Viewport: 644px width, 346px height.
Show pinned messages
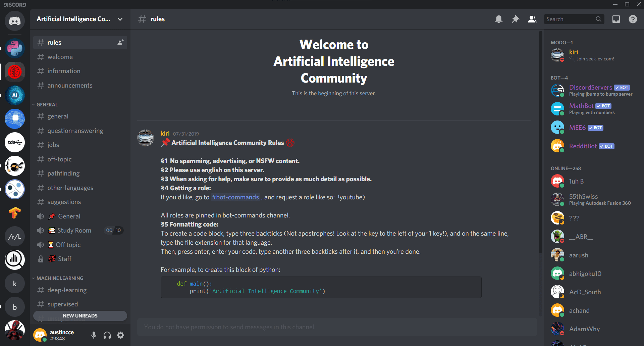[516, 19]
